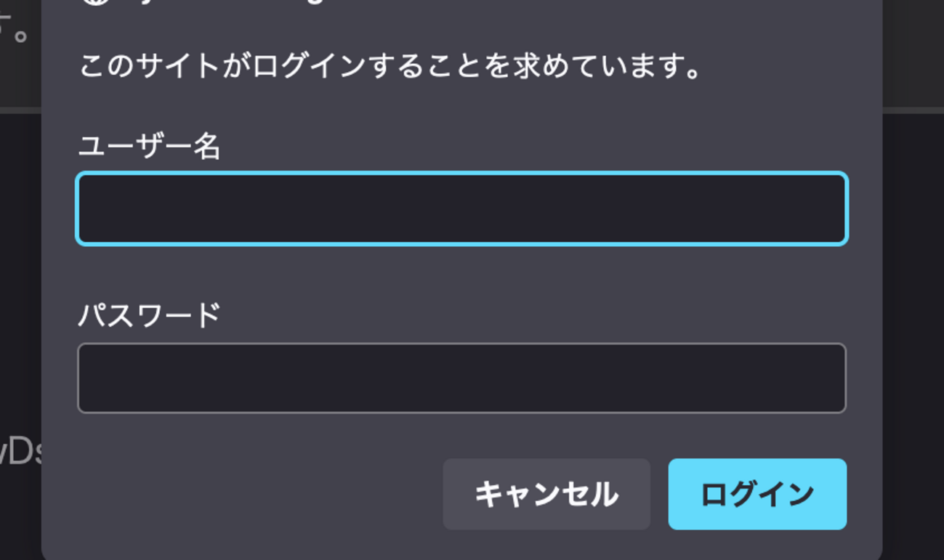Click the ユーザー名 username input field
The width and height of the screenshot is (944, 560).
461,208
